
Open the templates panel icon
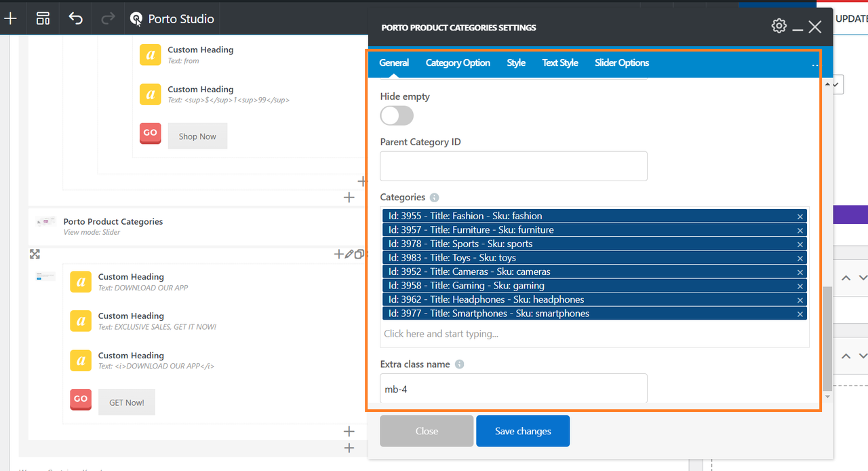pos(43,18)
